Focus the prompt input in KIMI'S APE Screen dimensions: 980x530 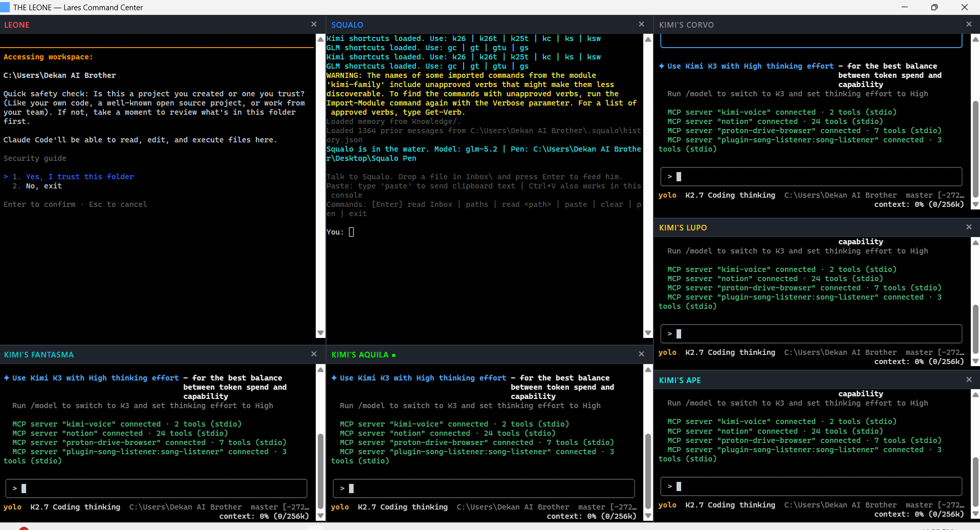811,486
